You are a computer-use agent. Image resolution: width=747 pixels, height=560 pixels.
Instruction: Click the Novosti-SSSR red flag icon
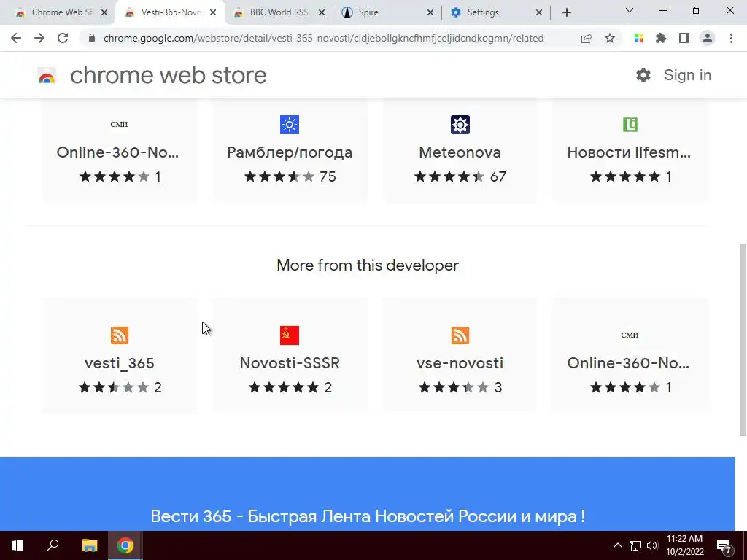click(290, 335)
